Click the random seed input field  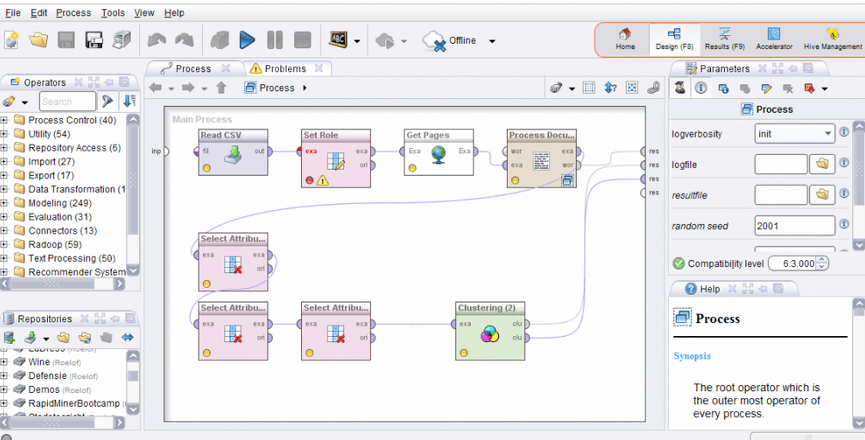[x=794, y=225]
